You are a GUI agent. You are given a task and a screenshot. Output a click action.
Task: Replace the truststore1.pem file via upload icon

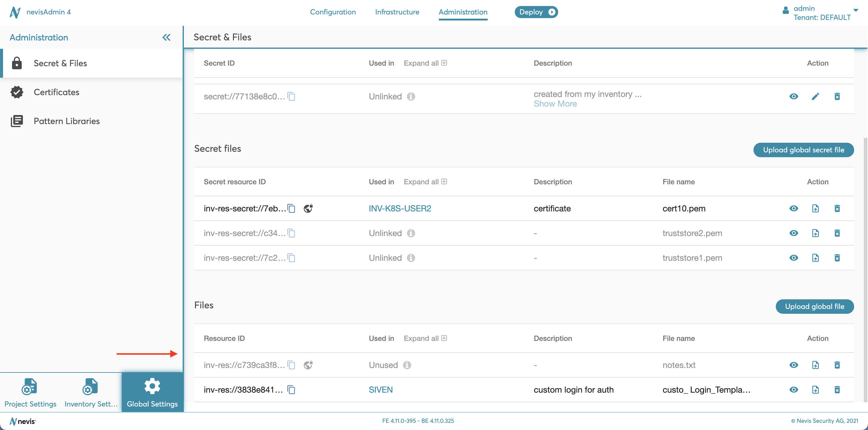[816, 257]
